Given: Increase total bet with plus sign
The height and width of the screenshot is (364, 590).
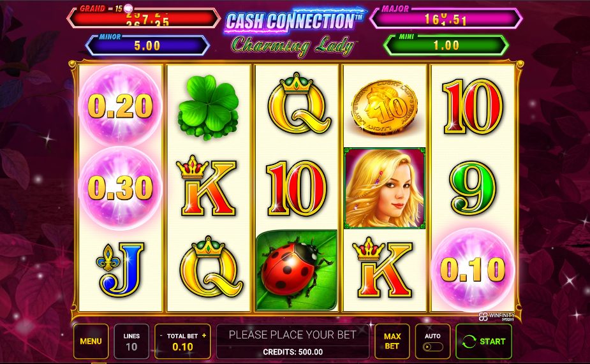Looking at the screenshot, I should pyautogui.click(x=204, y=335).
